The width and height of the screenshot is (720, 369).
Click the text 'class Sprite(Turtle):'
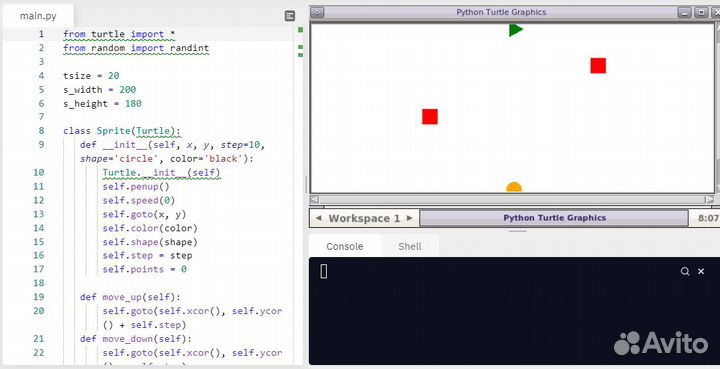(122, 131)
